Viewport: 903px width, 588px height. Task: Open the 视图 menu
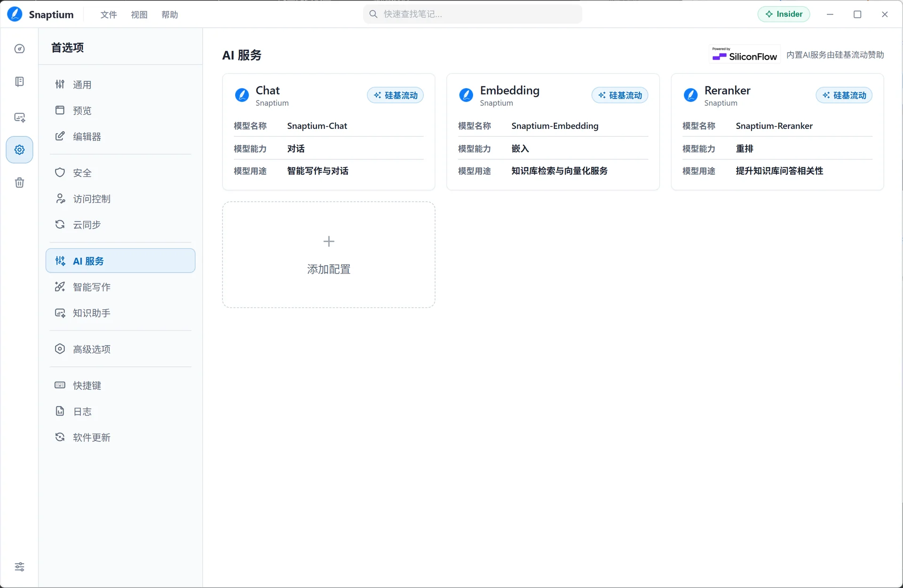[x=139, y=15]
